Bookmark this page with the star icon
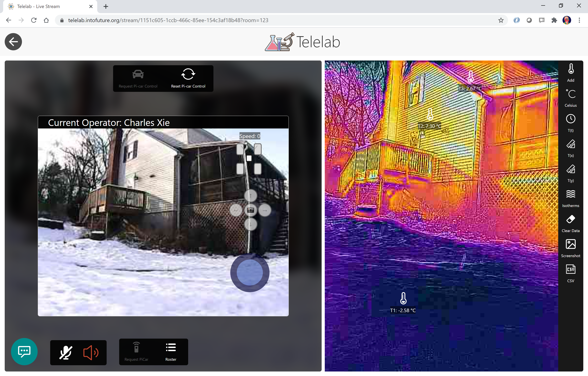The image size is (588, 376). point(501,20)
